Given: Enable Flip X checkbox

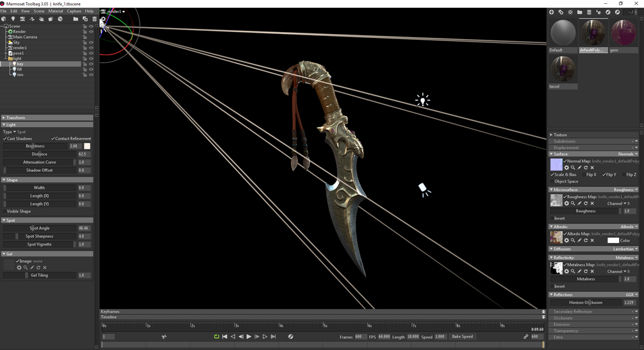Looking at the screenshot, I should pyautogui.click(x=584, y=174).
